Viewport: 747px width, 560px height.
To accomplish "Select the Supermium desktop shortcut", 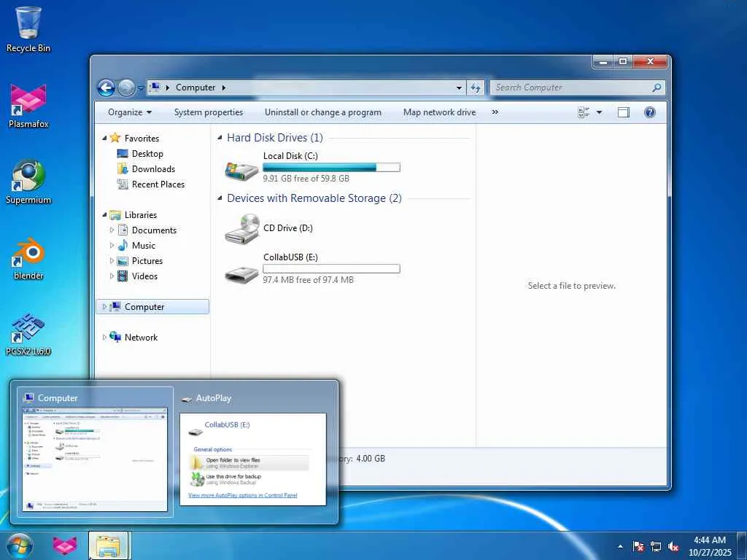I will [x=28, y=182].
